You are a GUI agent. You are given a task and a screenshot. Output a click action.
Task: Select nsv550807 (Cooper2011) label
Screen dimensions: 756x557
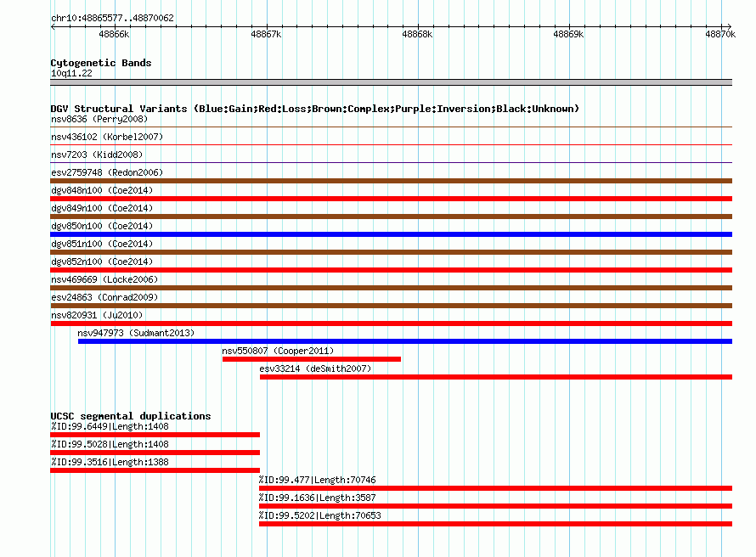(278, 351)
